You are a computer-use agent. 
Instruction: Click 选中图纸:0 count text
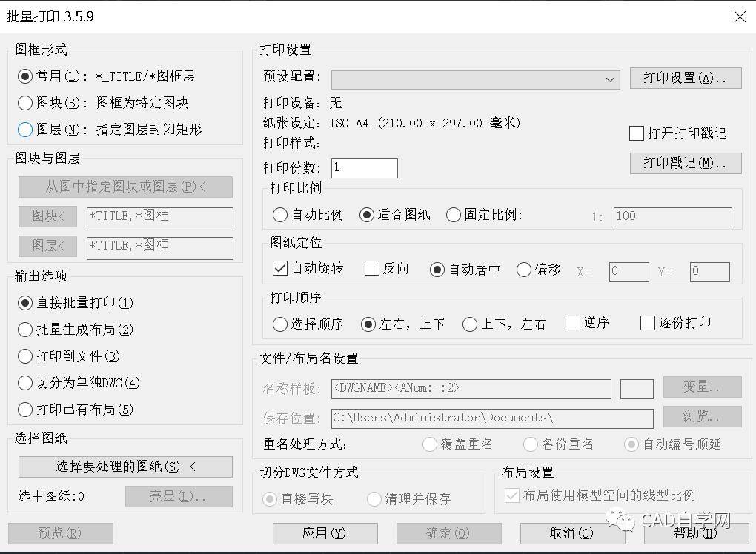[x=51, y=496]
